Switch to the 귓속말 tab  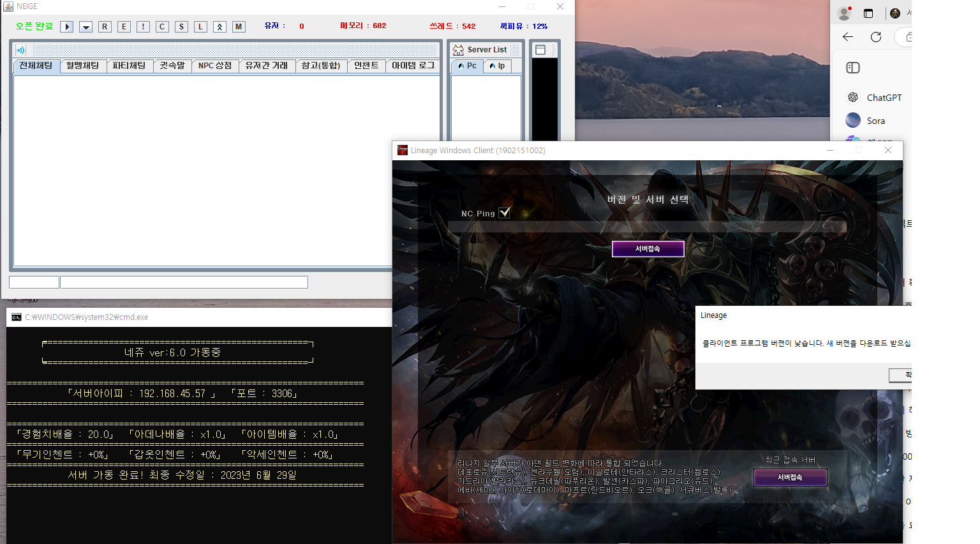tap(172, 66)
